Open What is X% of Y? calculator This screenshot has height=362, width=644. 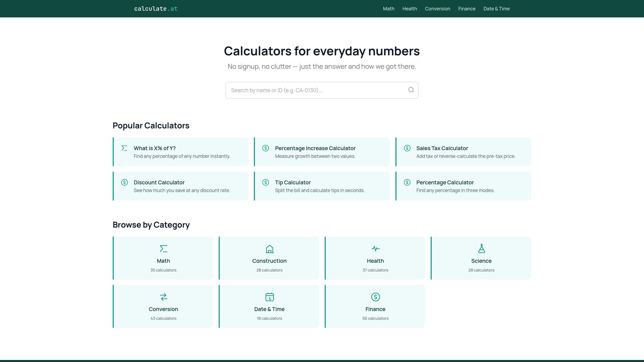pyautogui.click(x=155, y=148)
